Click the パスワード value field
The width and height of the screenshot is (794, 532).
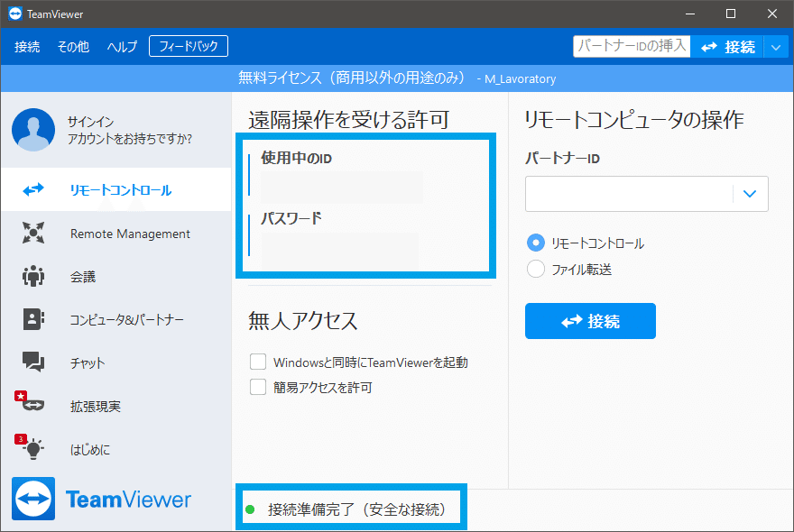coord(340,250)
